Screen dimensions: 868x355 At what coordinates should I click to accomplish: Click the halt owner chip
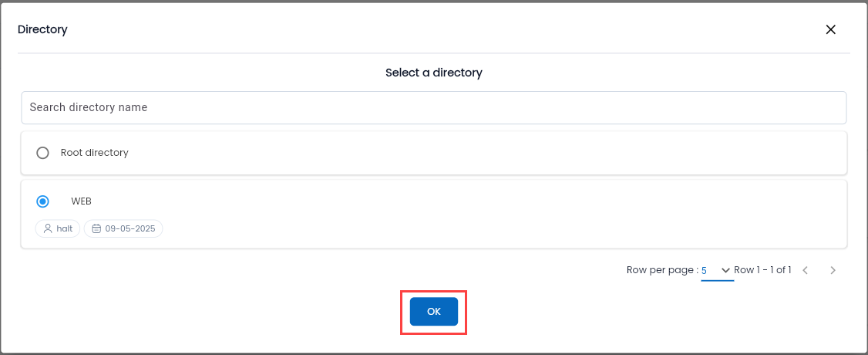tap(58, 228)
